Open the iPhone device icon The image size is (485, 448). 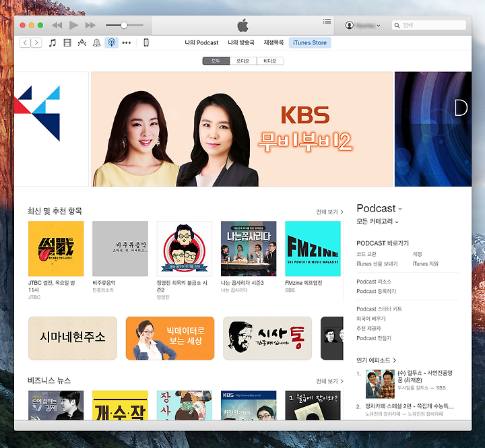tap(146, 42)
